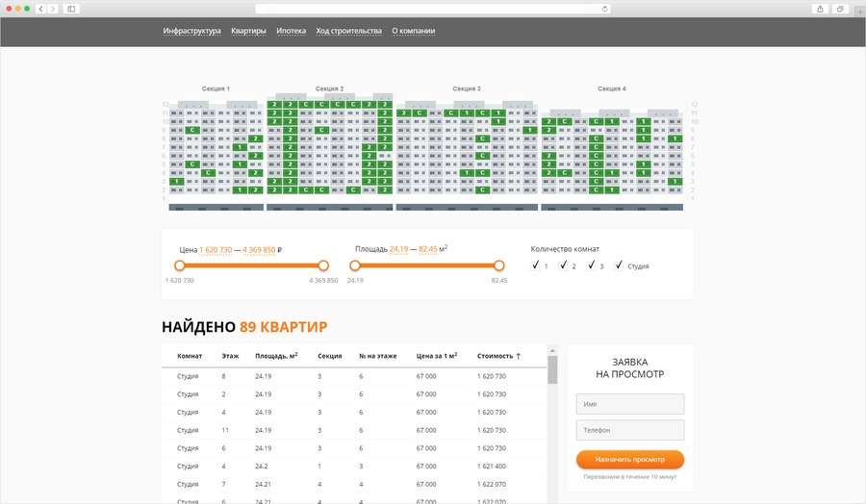Click the minimum area value 24,19 link
This screenshot has width=866, height=504.
[x=398, y=249]
